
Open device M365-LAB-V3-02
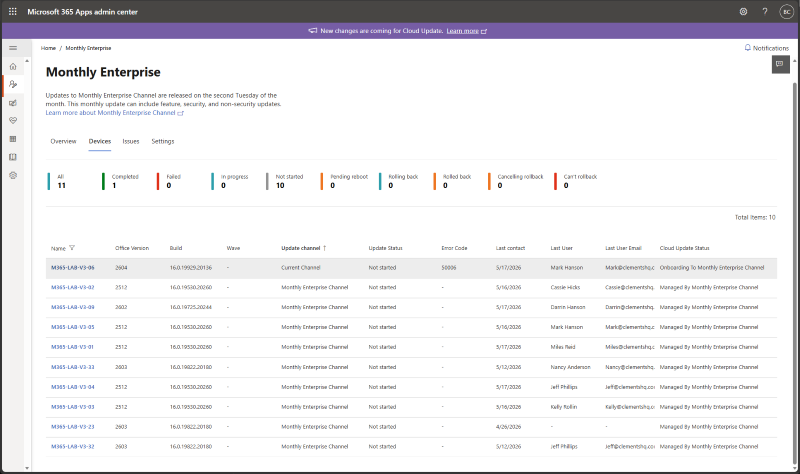click(72, 287)
